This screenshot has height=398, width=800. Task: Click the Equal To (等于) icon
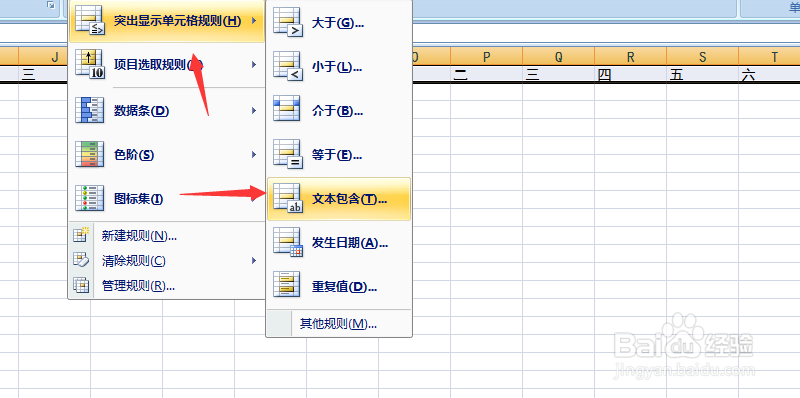tap(288, 155)
